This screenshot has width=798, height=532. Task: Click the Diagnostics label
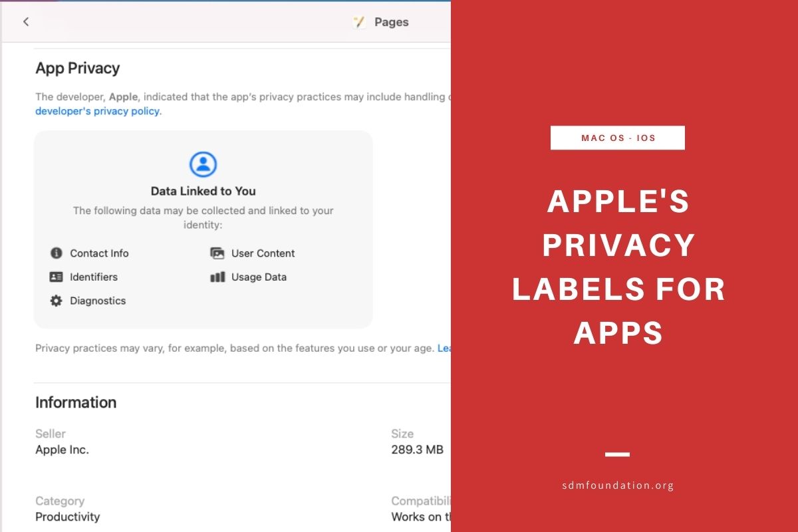point(98,301)
